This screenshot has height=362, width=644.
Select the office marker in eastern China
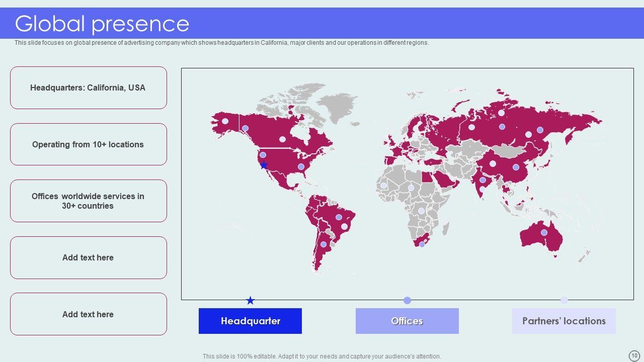pyautogui.click(x=516, y=167)
